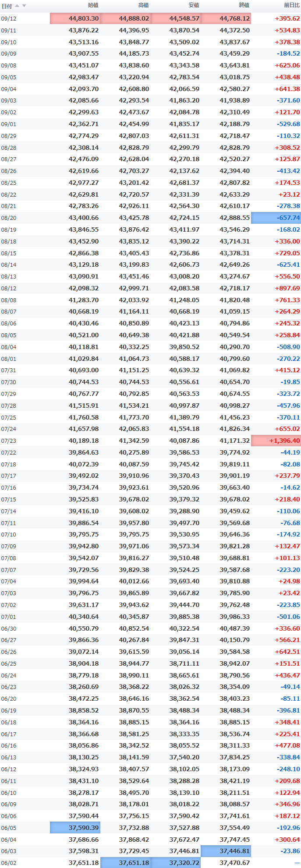
Task: Click the 日付 column header
Action: pyautogui.click(x=7, y=6)
